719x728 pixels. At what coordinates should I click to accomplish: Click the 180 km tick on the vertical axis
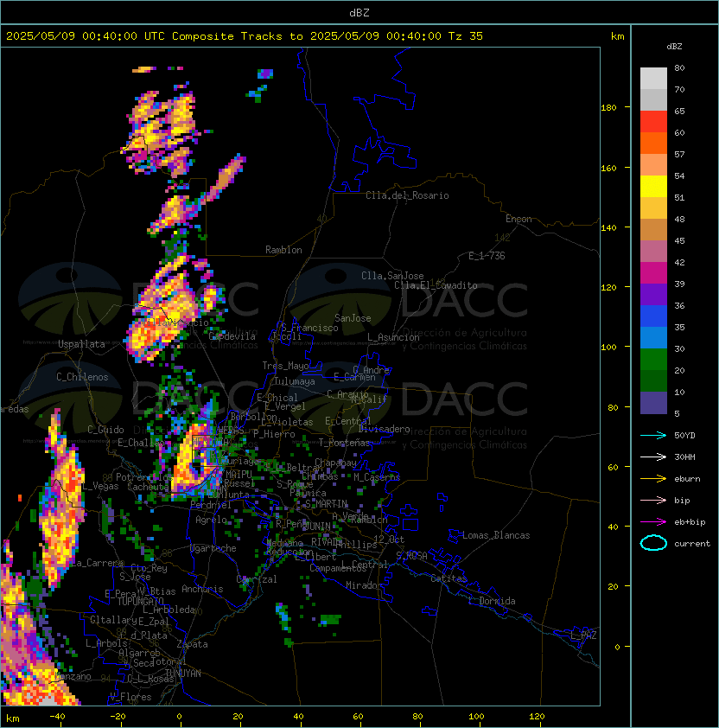(608, 108)
